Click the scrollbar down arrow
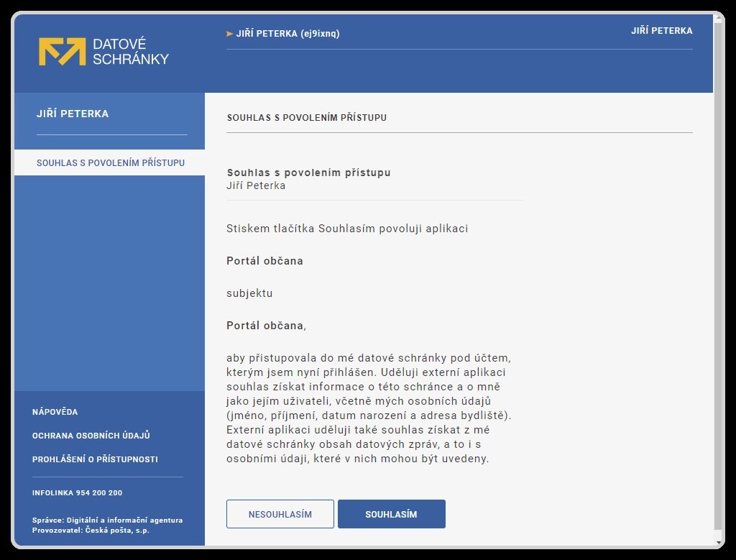 pos(718,542)
